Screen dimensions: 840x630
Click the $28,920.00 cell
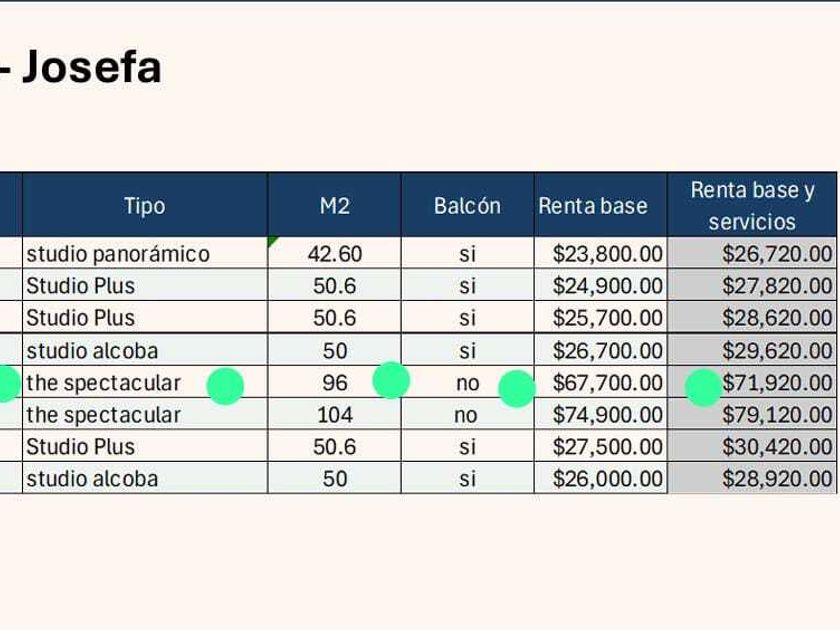click(776, 479)
